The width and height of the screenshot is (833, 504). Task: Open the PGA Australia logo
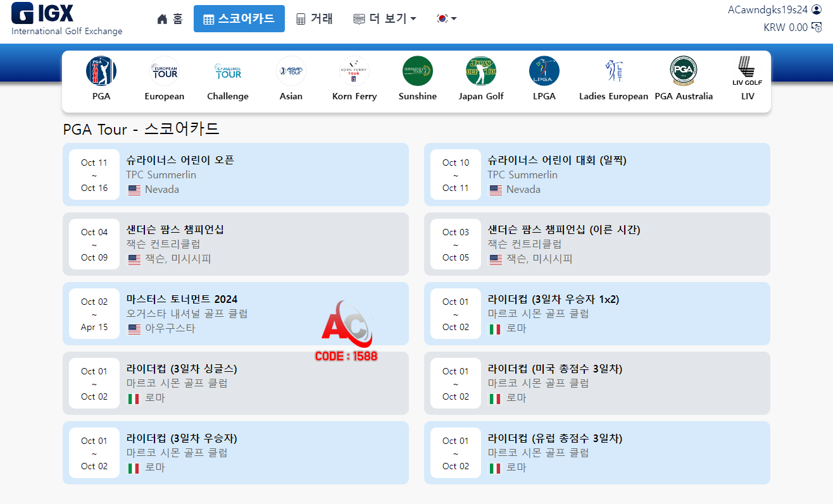[x=684, y=71]
